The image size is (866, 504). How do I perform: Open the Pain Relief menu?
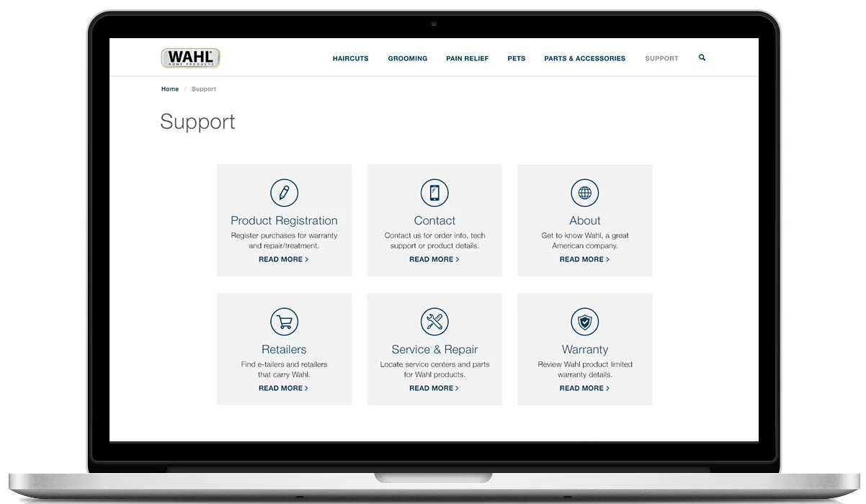click(468, 58)
